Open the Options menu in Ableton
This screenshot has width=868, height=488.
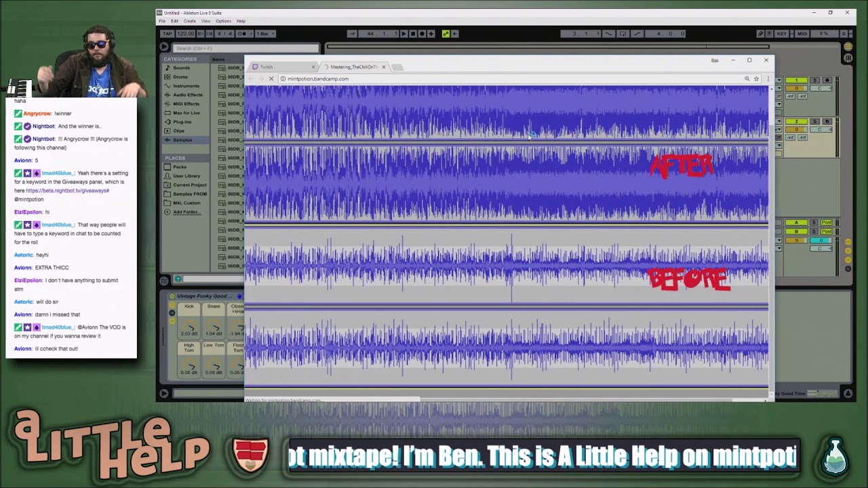click(x=223, y=21)
